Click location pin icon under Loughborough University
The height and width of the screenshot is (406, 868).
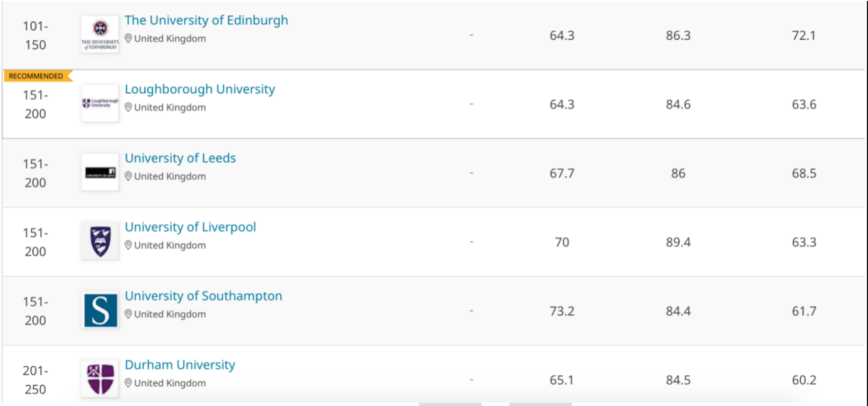coord(128,107)
